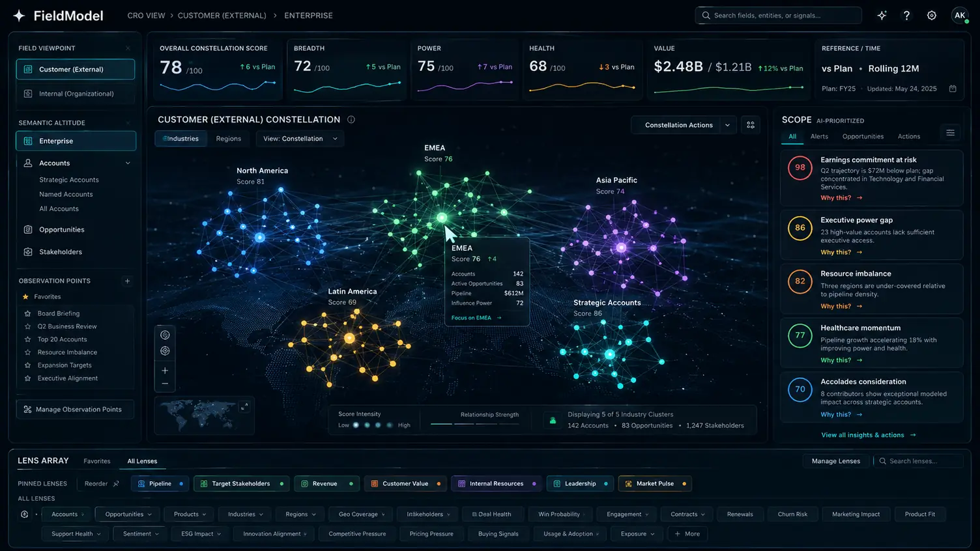Add an observation point with plus icon
The width and height of the screenshot is (980, 551).
point(127,281)
